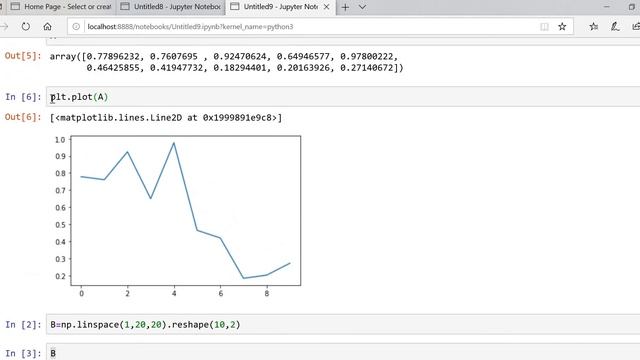Go to the browser home page
This screenshot has height=360, width=640.
tap(47, 27)
